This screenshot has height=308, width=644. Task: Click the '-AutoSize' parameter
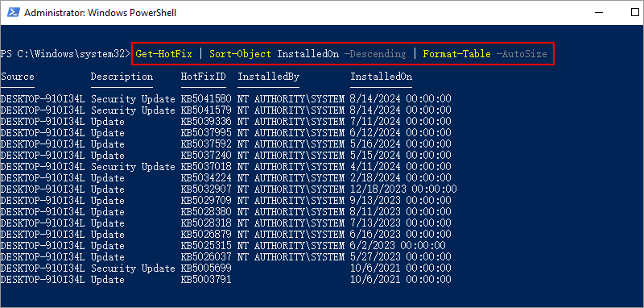click(521, 54)
